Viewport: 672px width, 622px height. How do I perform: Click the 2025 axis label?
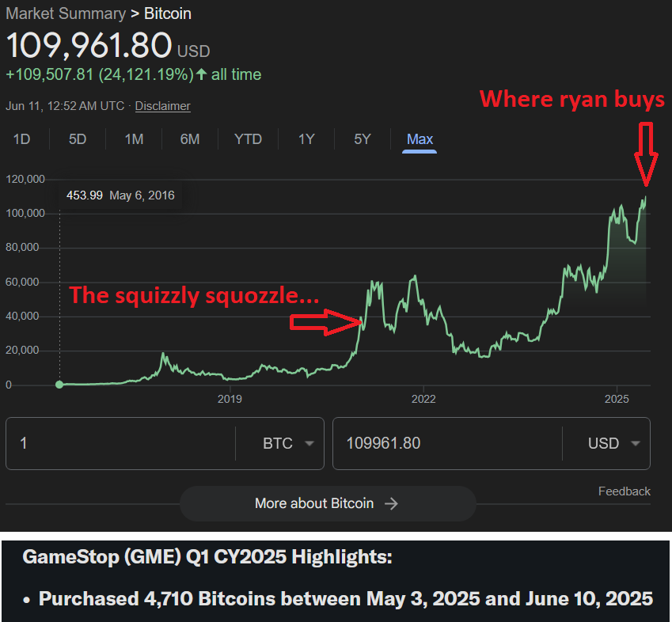coord(617,399)
